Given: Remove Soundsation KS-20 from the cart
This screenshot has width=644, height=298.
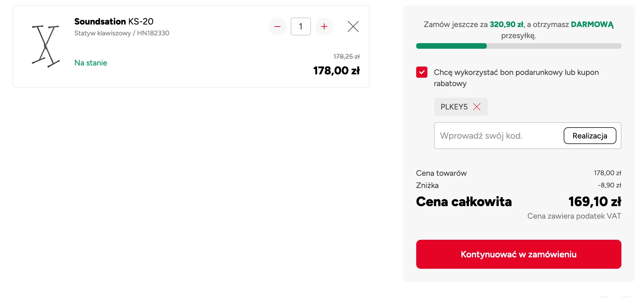Looking at the screenshot, I should click(353, 27).
